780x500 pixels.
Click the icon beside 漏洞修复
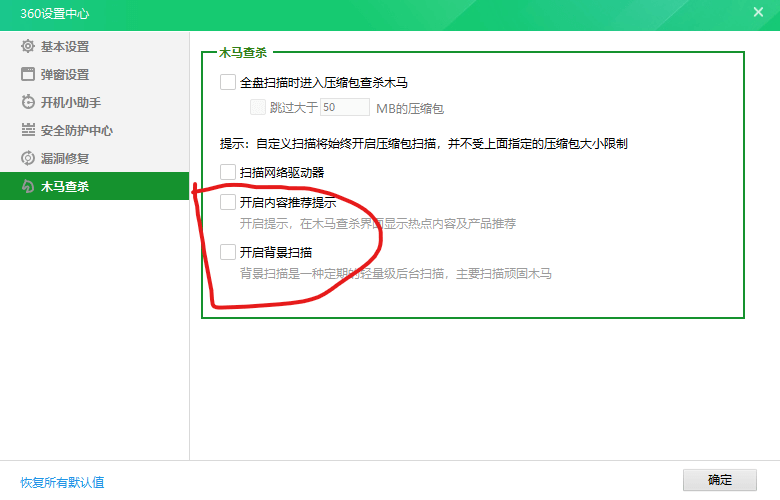click(28, 158)
